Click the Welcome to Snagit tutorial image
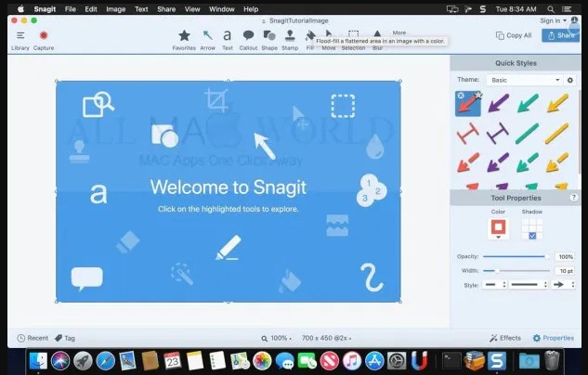 pyautogui.click(x=229, y=191)
